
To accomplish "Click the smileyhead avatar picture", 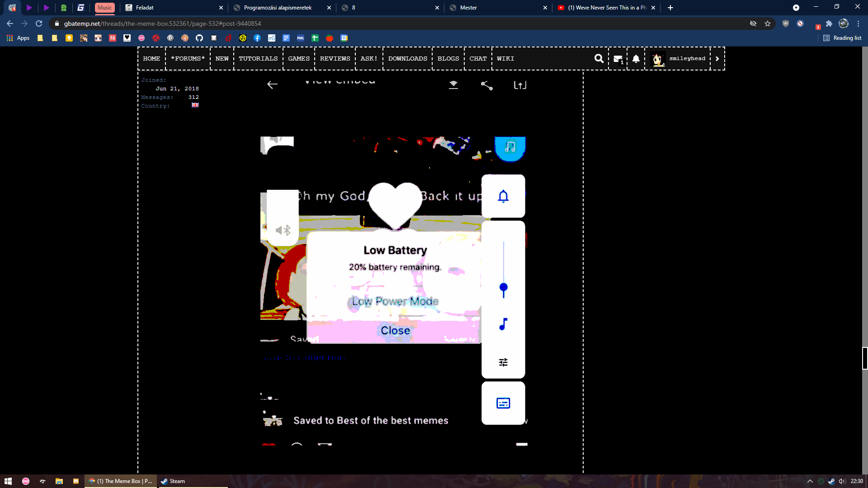I will (x=658, y=59).
